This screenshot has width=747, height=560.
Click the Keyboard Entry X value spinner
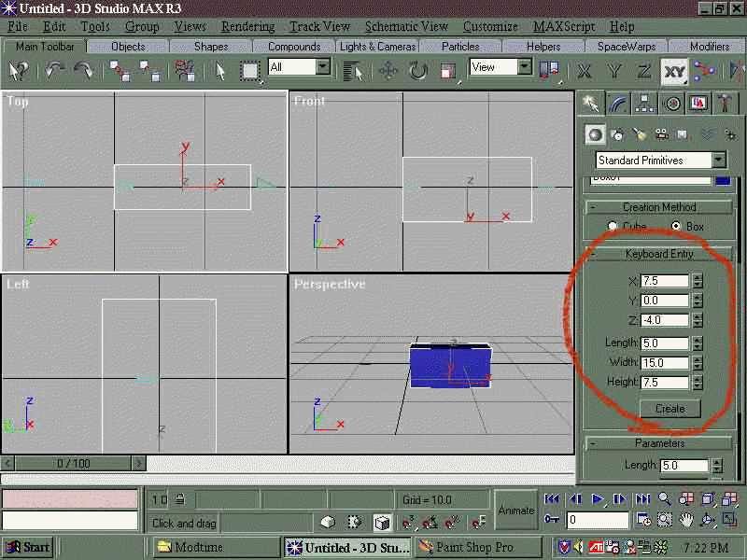point(697,281)
